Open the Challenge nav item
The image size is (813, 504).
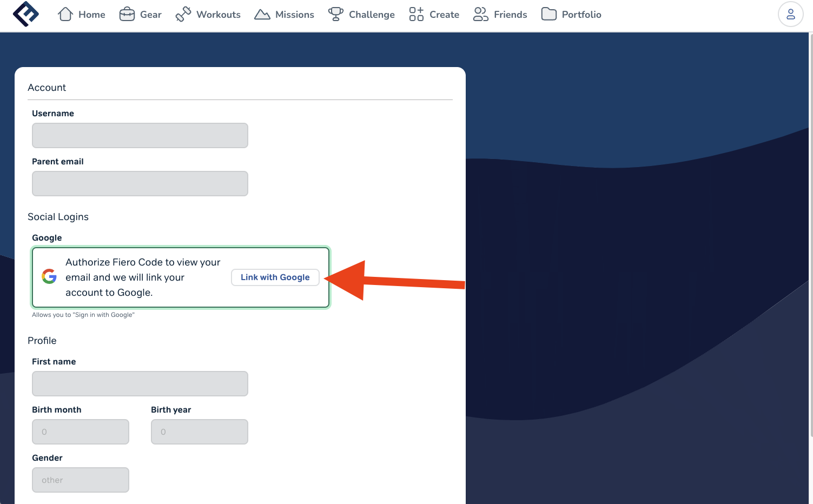click(361, 14)
